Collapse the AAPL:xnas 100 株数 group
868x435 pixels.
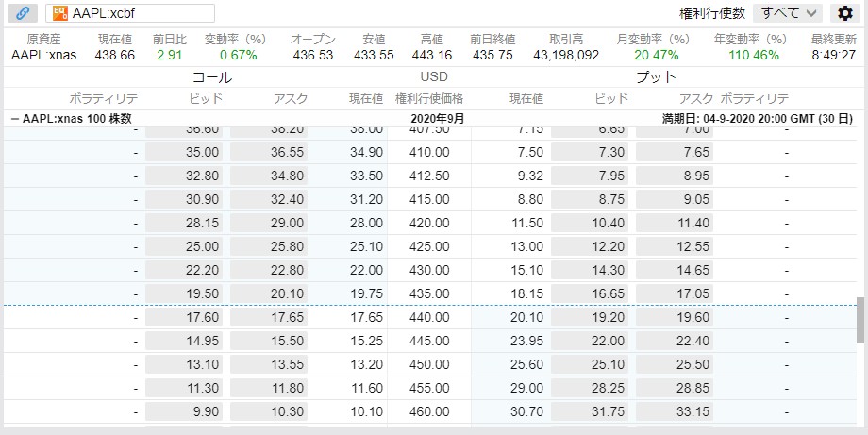point(15,119)
